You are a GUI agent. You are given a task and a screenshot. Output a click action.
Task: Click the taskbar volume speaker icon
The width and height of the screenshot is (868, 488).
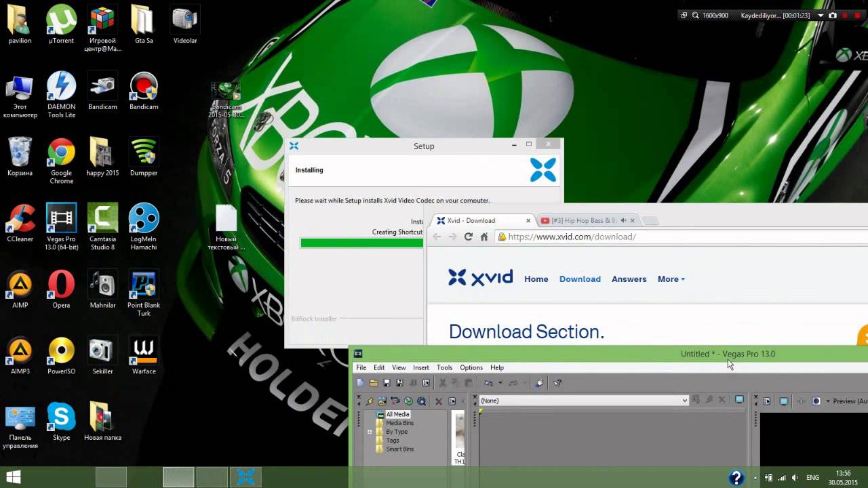(x=795, y=478)
